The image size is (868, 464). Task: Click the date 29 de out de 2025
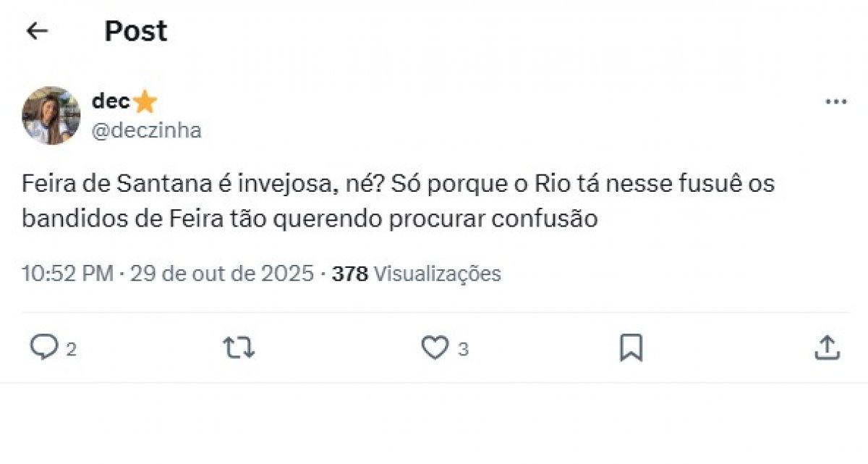(x=221, y=274)
